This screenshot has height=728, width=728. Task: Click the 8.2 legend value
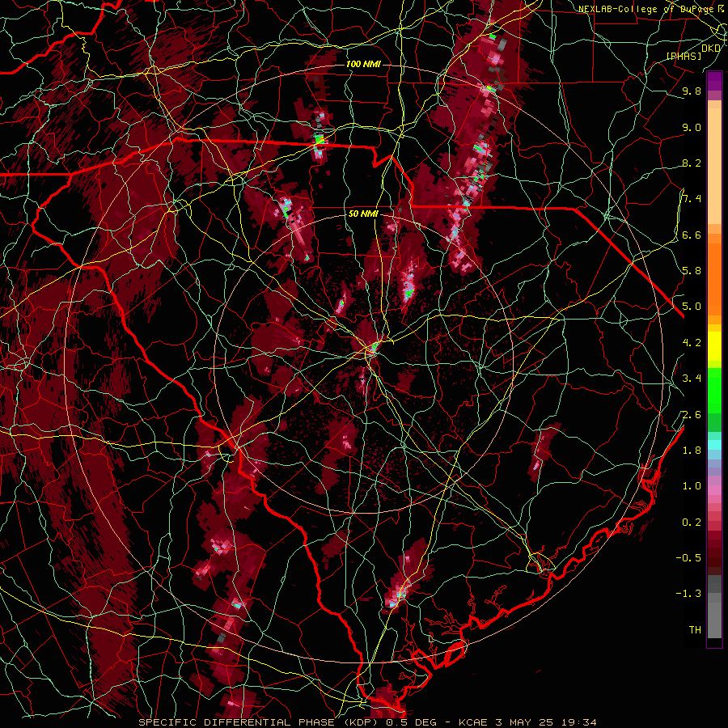(692, 163)
